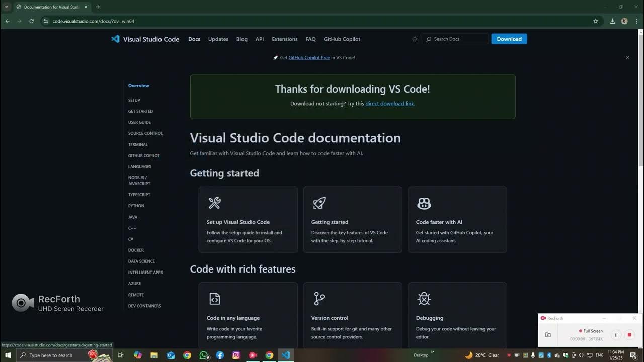Open a new browser tab
Screen dimensions: 644x362
[x=98, y=7]
